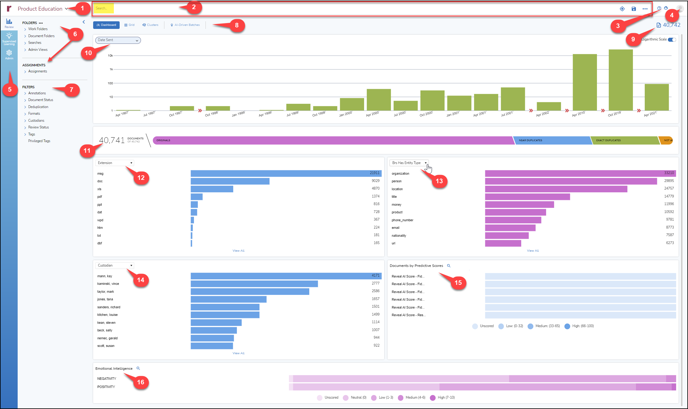Click the 'doc' extension bar

click(x=230, y=181)
